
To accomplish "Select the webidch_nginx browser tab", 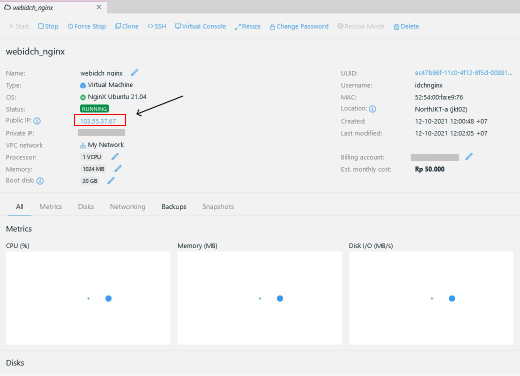I will [x=53, y=7].
